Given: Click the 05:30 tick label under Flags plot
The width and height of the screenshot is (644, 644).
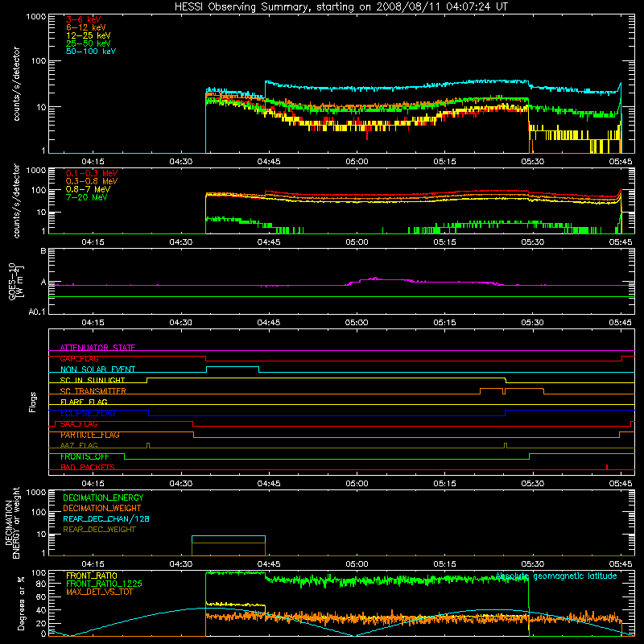Looking at the screenshot, I should [533, 484].
